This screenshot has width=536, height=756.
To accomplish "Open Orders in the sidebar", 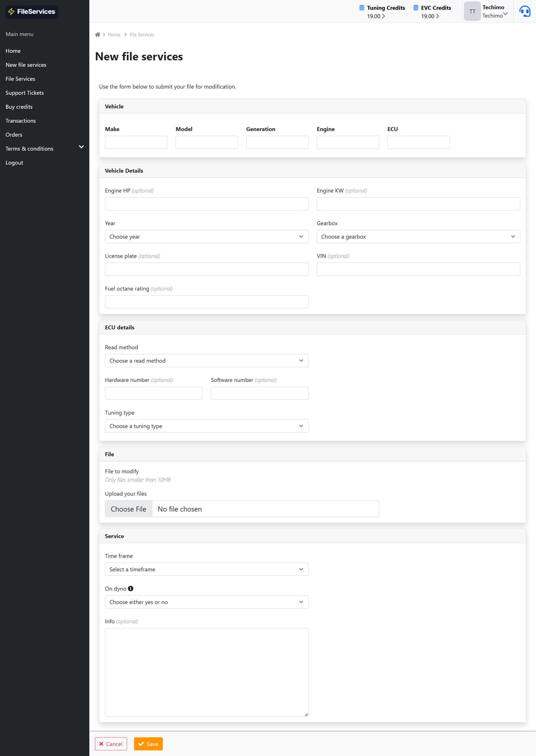I will click(x=14, y=135).
